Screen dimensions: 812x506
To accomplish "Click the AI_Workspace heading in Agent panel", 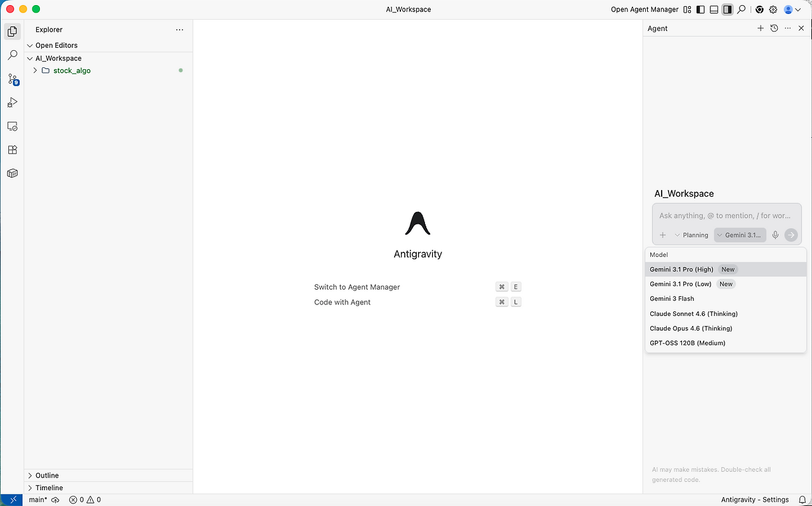I will [x=684, y=194].
